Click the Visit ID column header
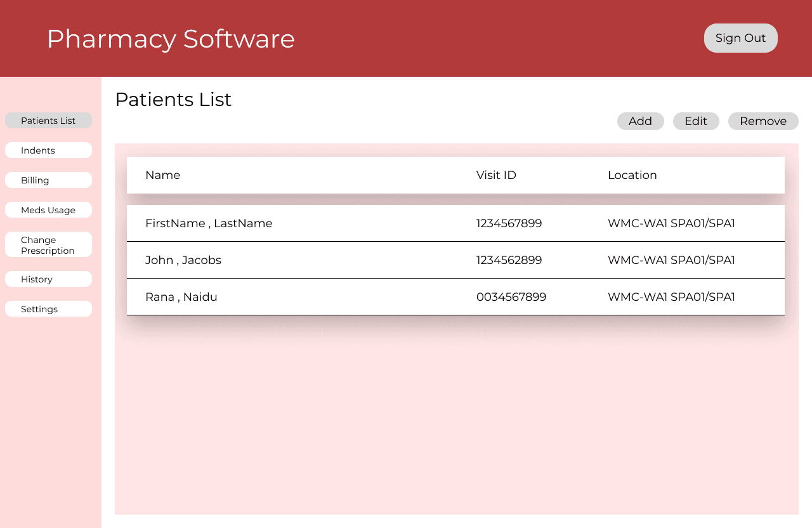This screenshot has height=528, width=812. coord(496,175)
